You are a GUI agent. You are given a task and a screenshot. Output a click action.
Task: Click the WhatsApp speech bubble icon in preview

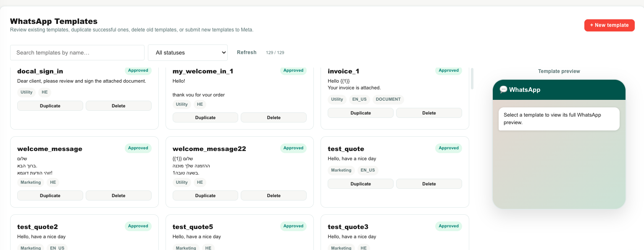503,89
